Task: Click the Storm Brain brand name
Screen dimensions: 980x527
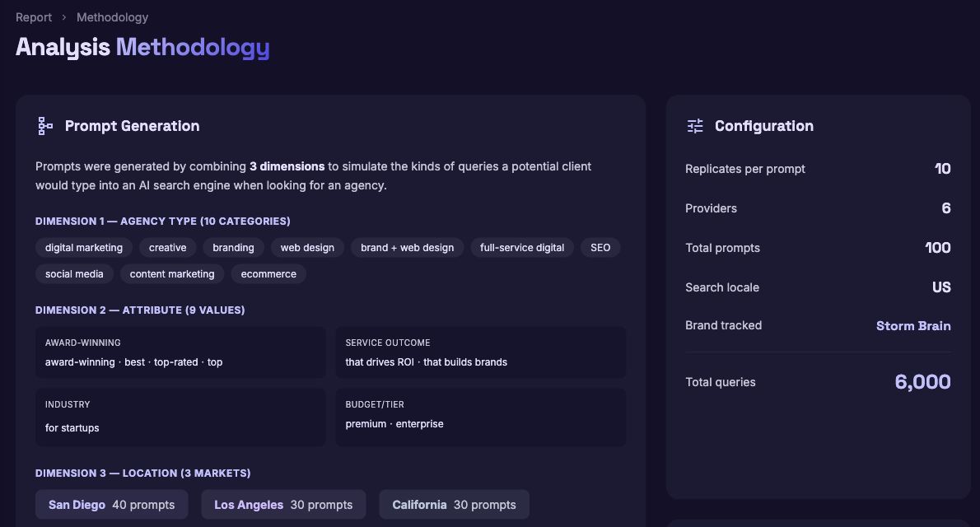Action: [x=913, y=326]
